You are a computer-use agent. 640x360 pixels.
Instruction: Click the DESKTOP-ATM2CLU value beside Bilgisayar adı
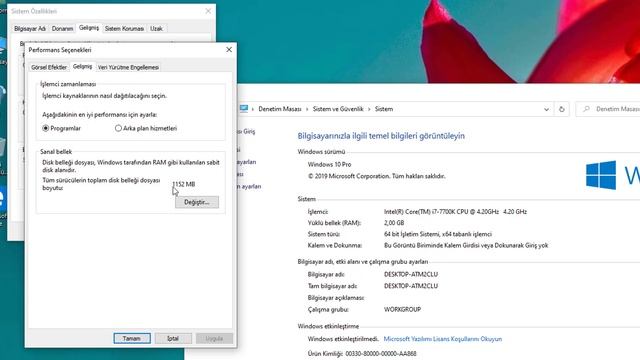(411, 274)
